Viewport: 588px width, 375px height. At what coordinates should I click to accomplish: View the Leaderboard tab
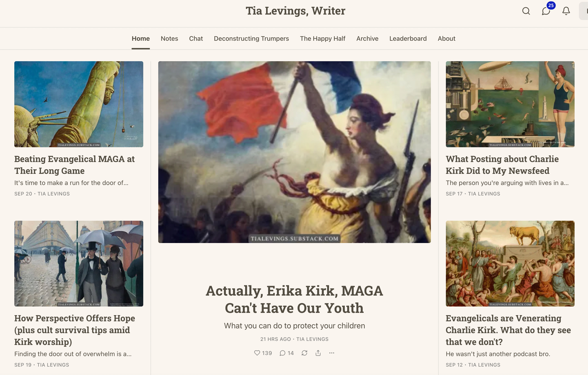pos(408,38)
